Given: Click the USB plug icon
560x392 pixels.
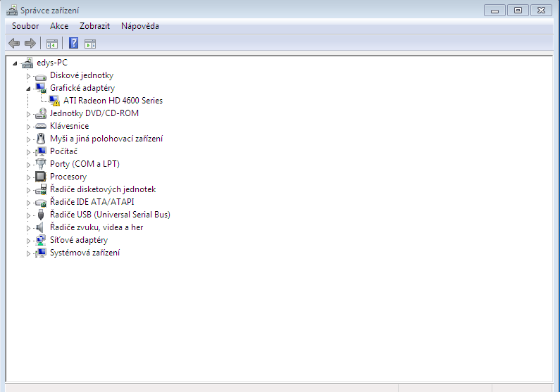Looking at the screenshot, I should coord(41,215).
